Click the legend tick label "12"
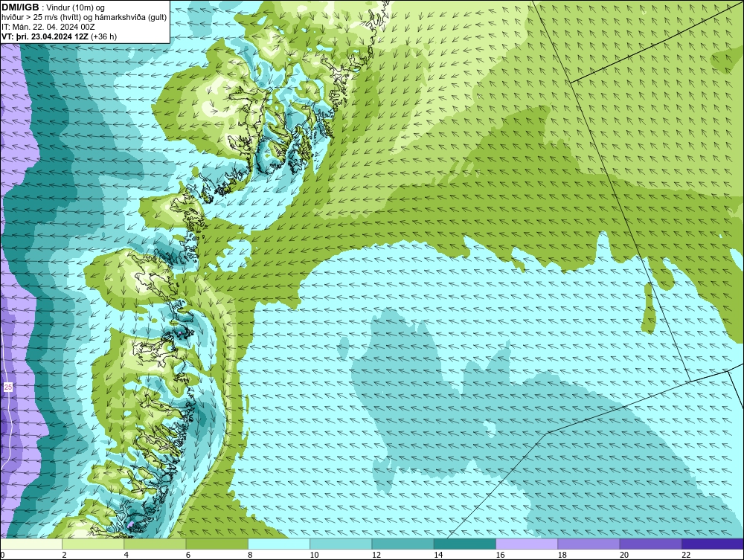744x560 pixels. tap(376, 555)
